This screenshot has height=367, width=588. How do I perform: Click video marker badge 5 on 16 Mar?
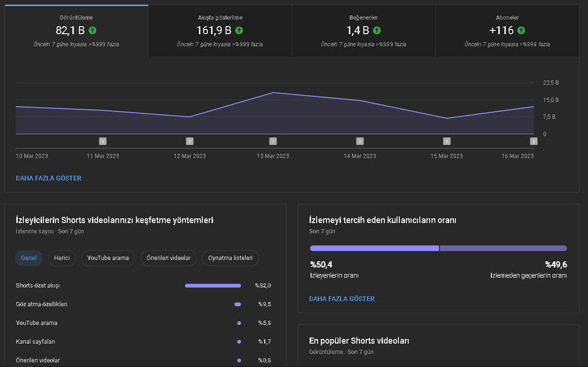[533, 141]
